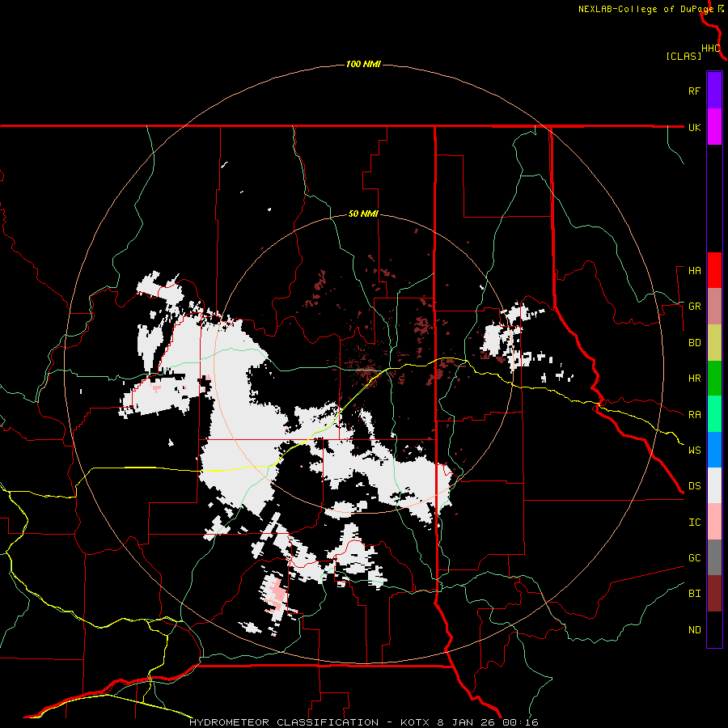The image size is (728, 728).
Task: Click the ND black legend swatch
Action: coord(714,629)
